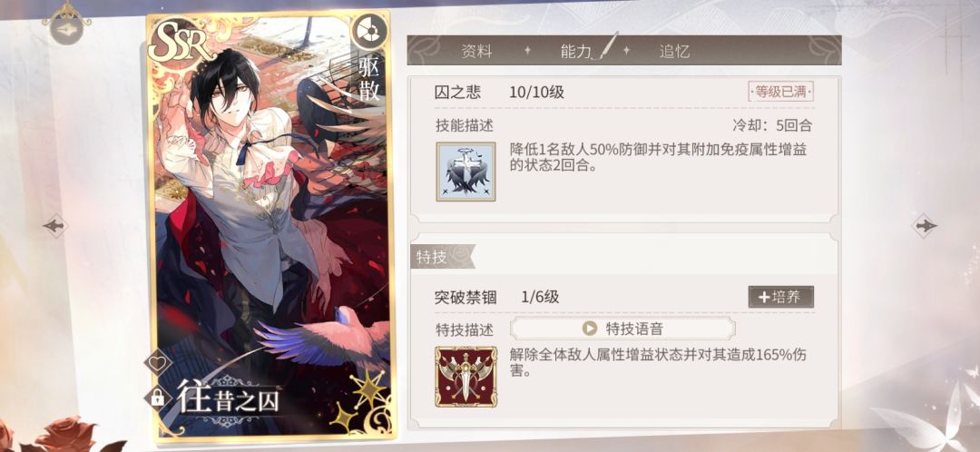View the 往昔之囚 card artwork

click(x=270, y=225)
